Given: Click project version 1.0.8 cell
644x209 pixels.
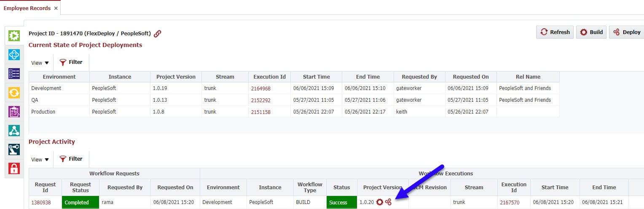Looking at the screenshot, I should (x=176, y=112).
